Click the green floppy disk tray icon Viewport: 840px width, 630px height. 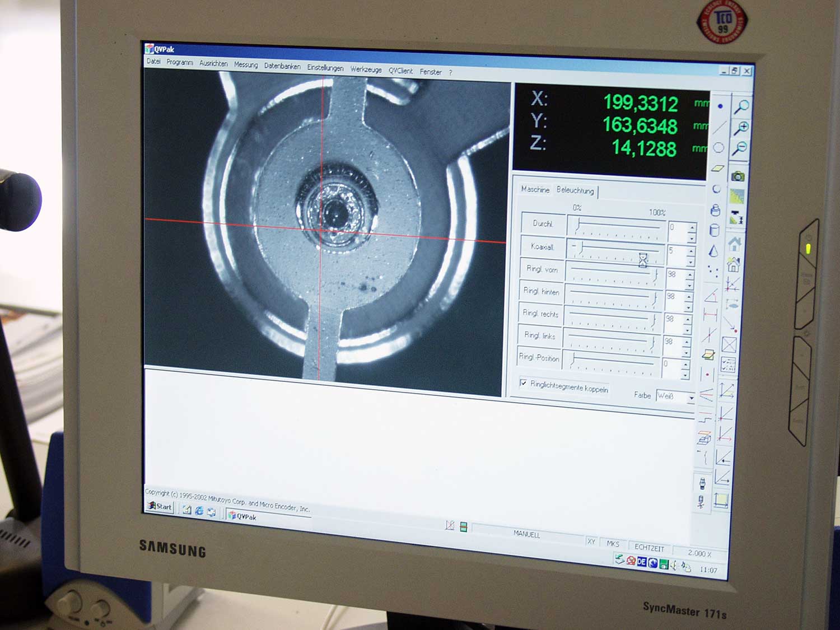coord(664,564)
